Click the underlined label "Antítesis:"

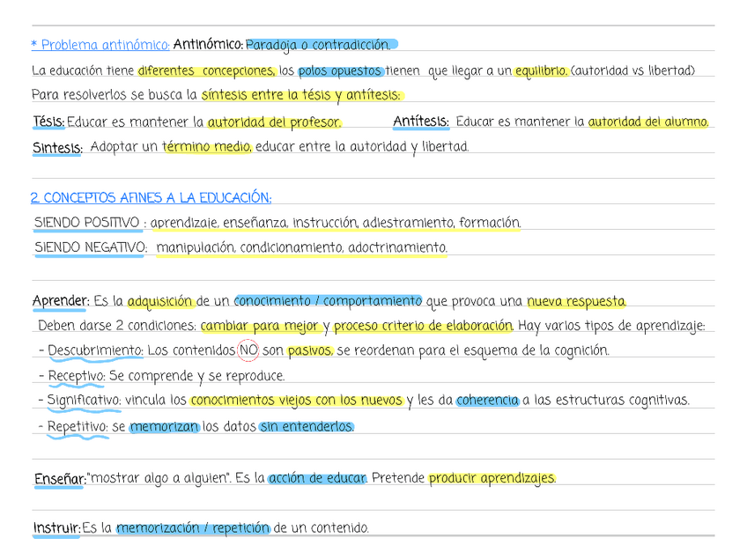point(421,122)
